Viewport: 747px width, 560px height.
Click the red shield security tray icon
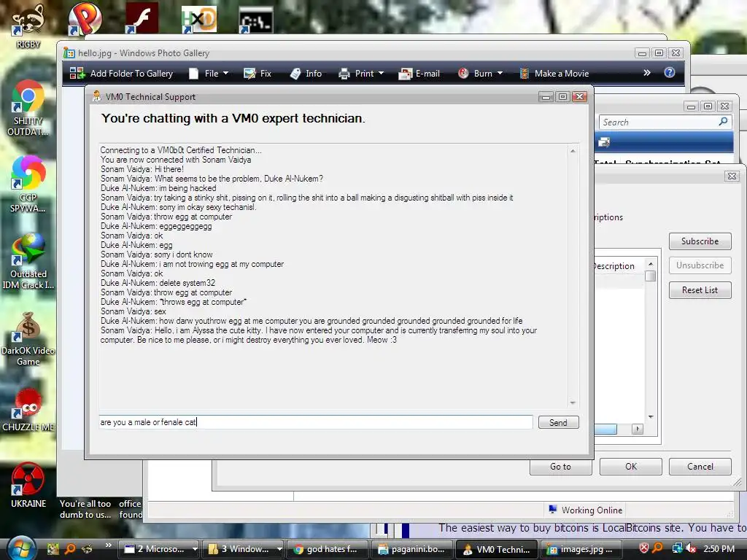pos(643,548)
